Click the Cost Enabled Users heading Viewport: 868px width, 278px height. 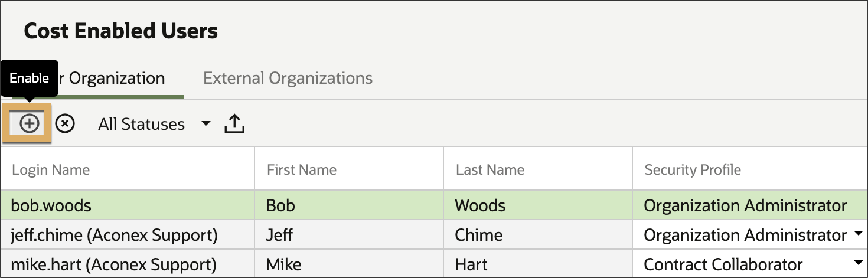[121, 31]
